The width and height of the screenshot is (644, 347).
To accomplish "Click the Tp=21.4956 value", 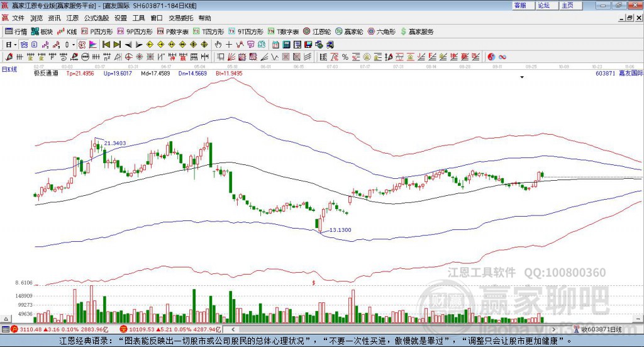I will [80, 73].
